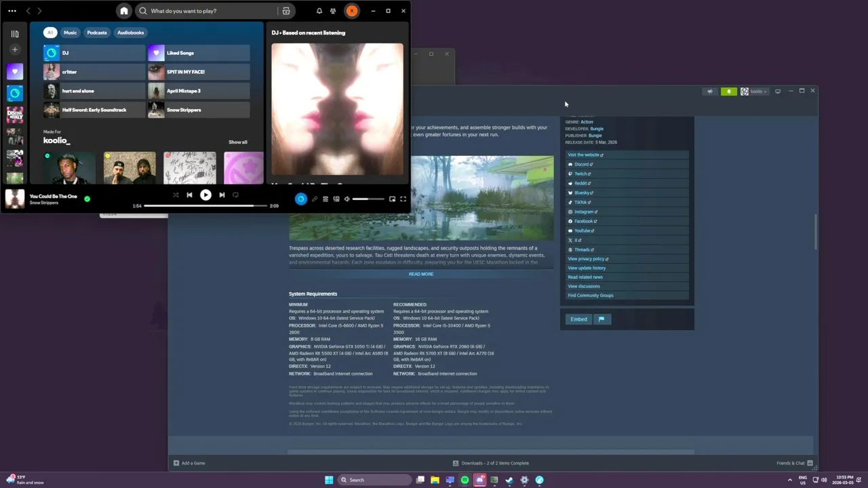The width and height of the screenshot is (868, 488).
Task: Navigate back in Spotify
Action: pos(28,11)
